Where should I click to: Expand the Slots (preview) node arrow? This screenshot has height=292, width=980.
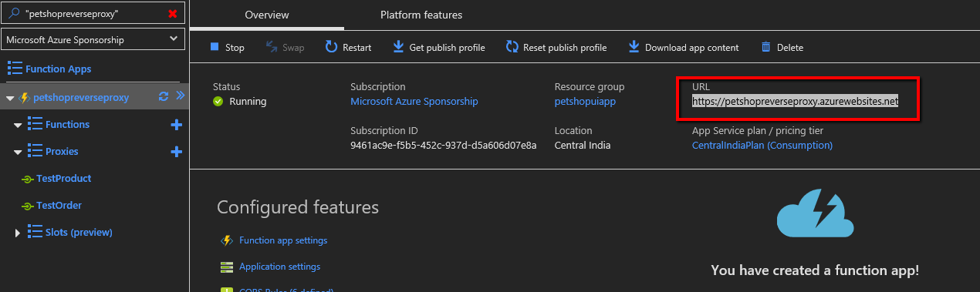pos(18,233)
